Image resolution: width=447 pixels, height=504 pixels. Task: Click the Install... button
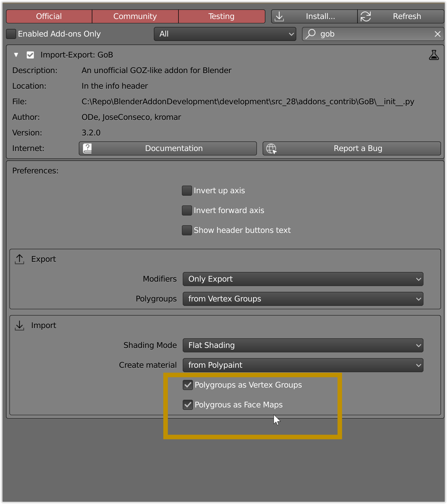314,16
